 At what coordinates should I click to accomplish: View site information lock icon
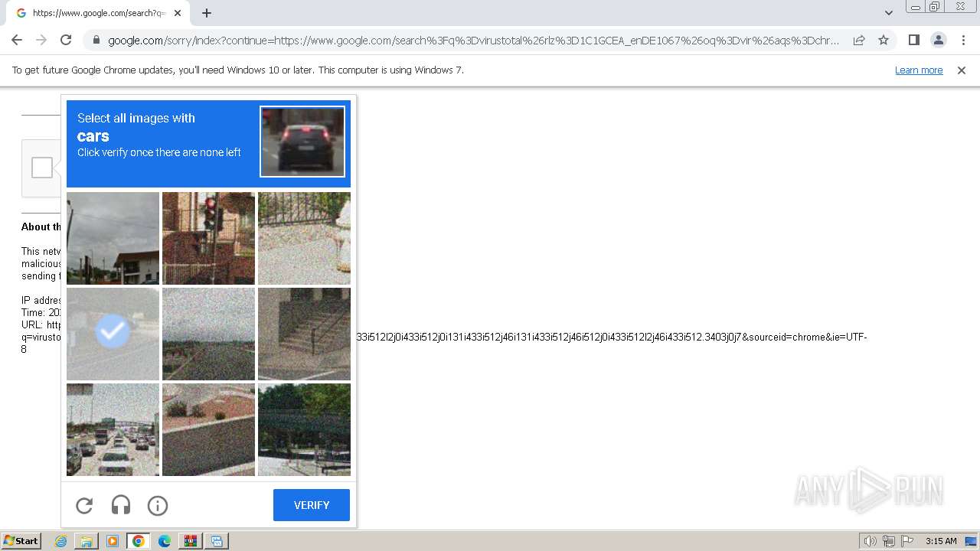coord(96,40)
